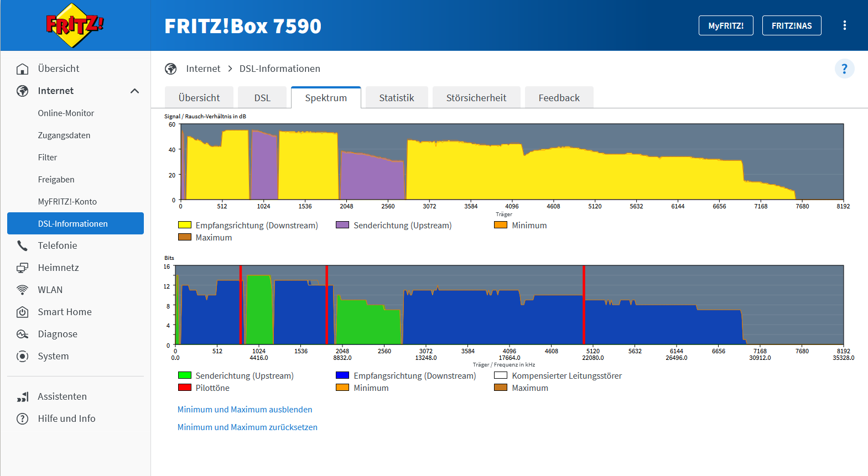Click the MyFRITZ! button
This screenshot has height=476, width=868.
click(726, 25)
